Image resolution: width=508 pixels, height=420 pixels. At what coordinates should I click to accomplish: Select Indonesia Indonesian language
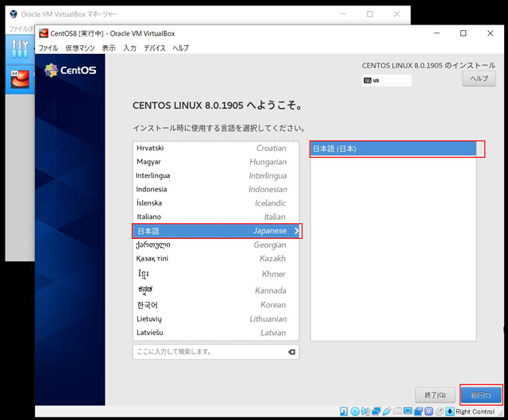(216, 189)
